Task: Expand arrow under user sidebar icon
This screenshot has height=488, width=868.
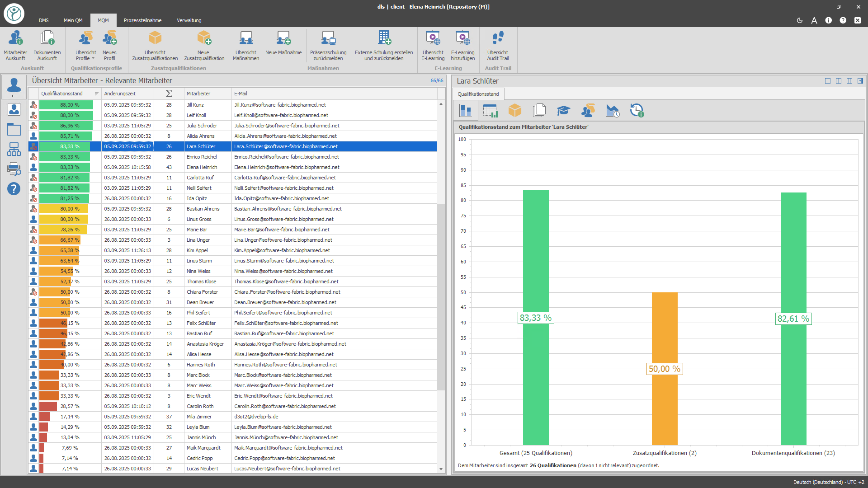Action: [x=13, y=96]
